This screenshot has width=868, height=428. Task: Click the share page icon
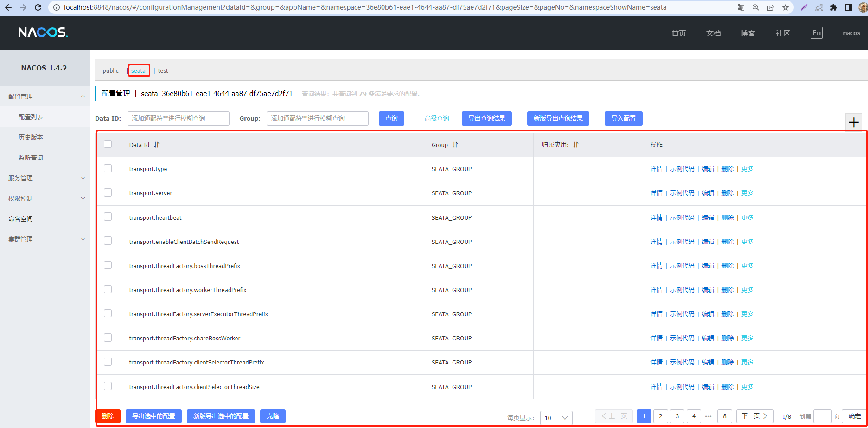pos(771,7)
